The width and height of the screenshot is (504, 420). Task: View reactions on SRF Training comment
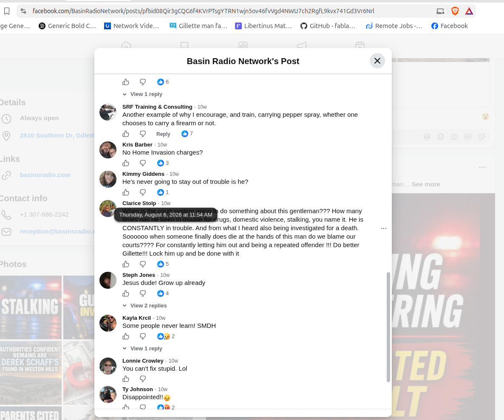(187, 134)
